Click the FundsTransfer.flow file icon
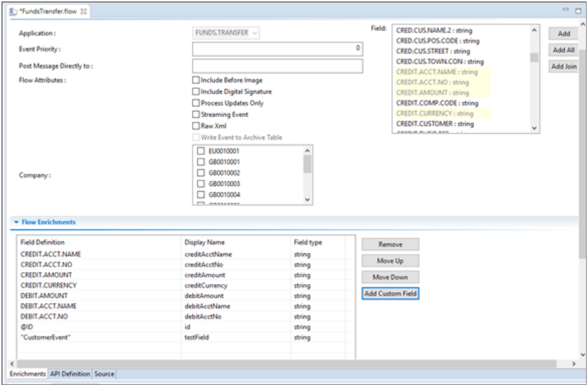 coord(13,11)
